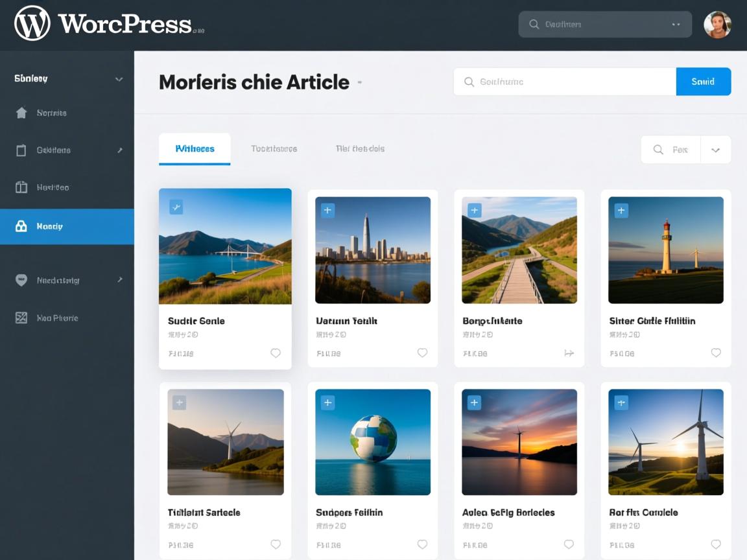Click the home icon in sidebar
The image size is (747, 560).
tap(21, 113)
